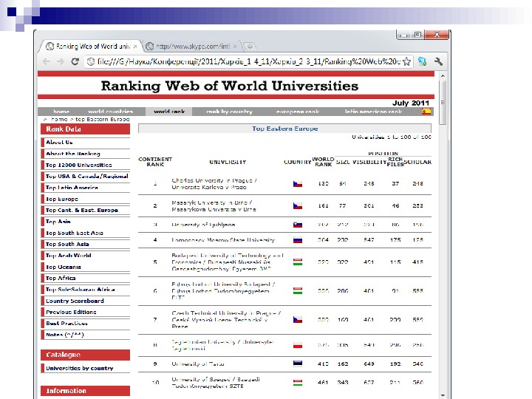Open the About Us sidebar link
Screen dimensions: 532x399
point(59,142)
